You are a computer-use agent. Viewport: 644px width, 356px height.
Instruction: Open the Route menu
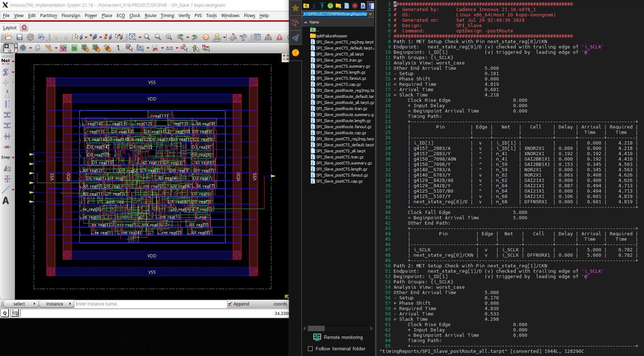(150, 16)
